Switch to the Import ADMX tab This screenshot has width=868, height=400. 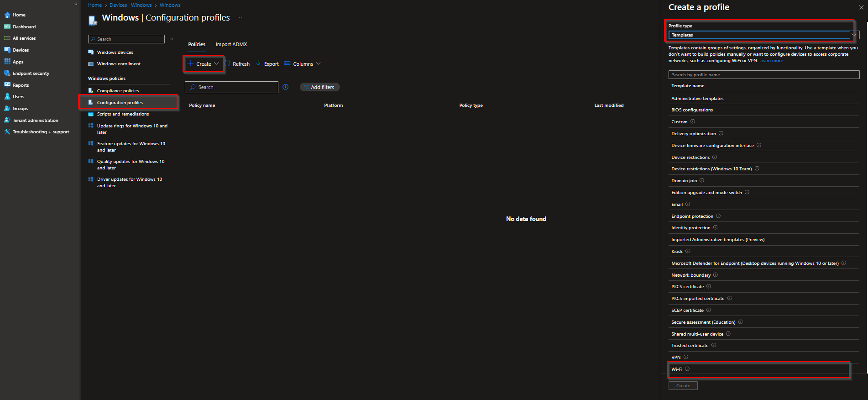231,44
